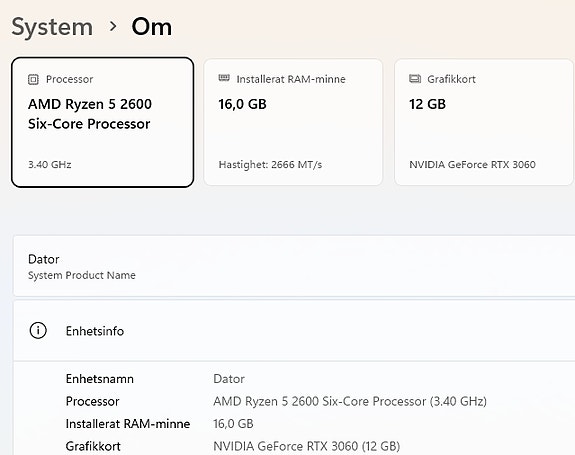This screenshot has height=455, width=575.
Task: Click the 16,0 GB value in RAM card
Action: tap(242, 104)
